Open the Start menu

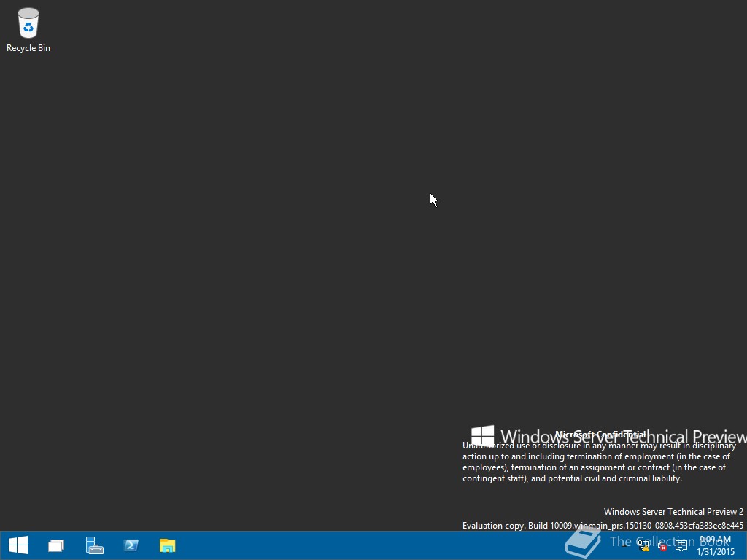pos(18,545)
